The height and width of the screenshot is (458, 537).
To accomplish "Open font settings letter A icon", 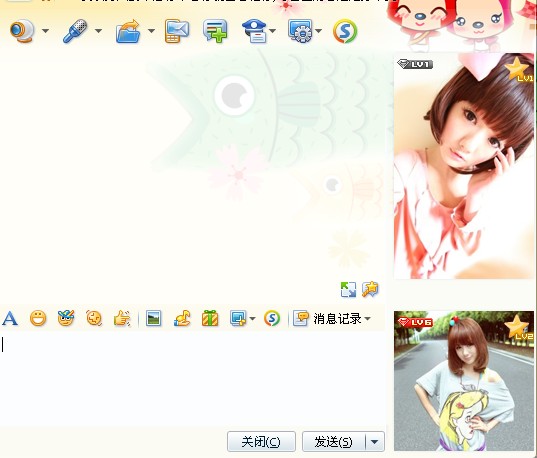I will [x=10, y=318].
